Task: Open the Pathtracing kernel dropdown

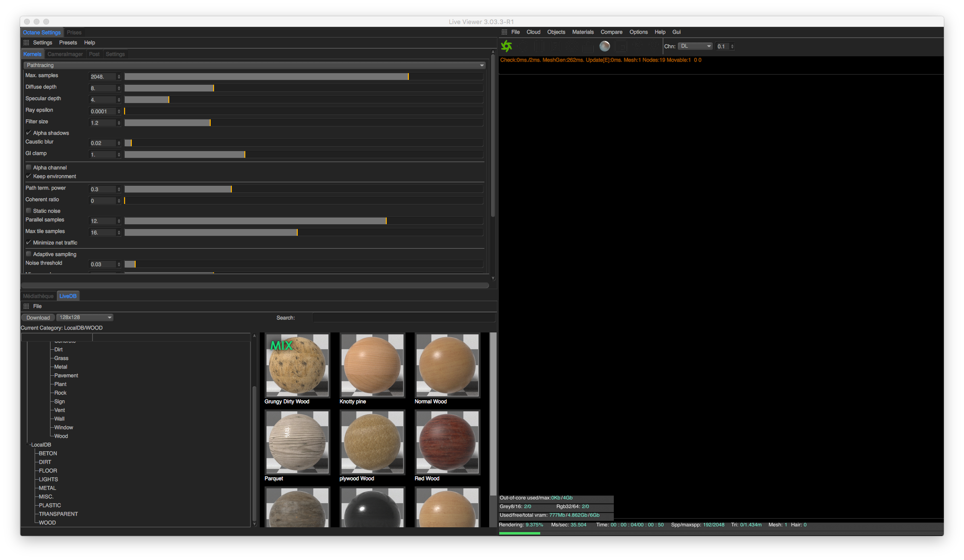Action: (x=254, y=65)
